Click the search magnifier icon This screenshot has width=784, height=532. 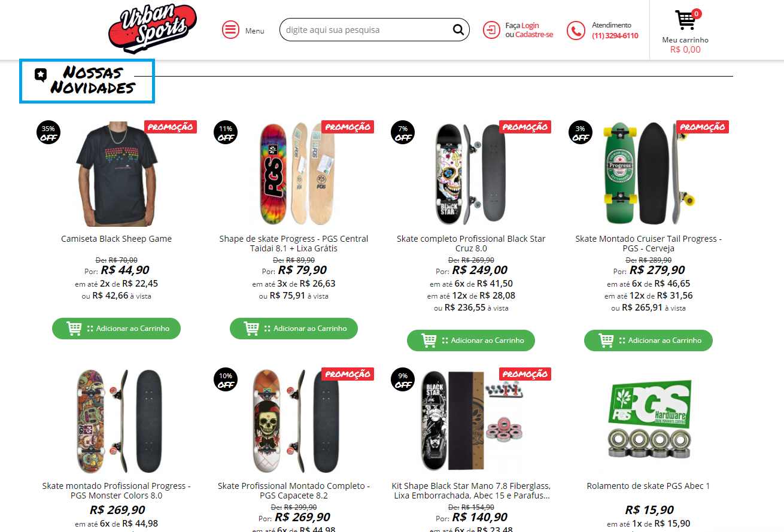click(x=458, y=29)
